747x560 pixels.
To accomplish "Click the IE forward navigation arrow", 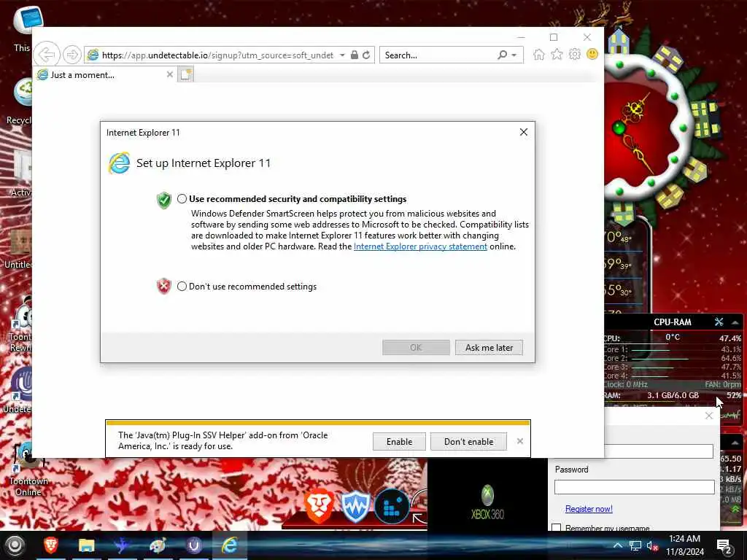I will click(x=72, y=55).
